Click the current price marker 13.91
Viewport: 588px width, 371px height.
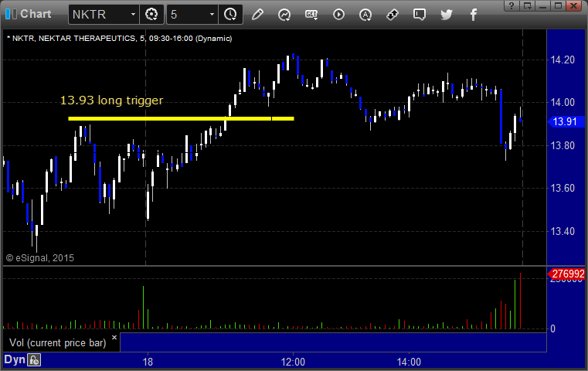(x=566, y=121)
